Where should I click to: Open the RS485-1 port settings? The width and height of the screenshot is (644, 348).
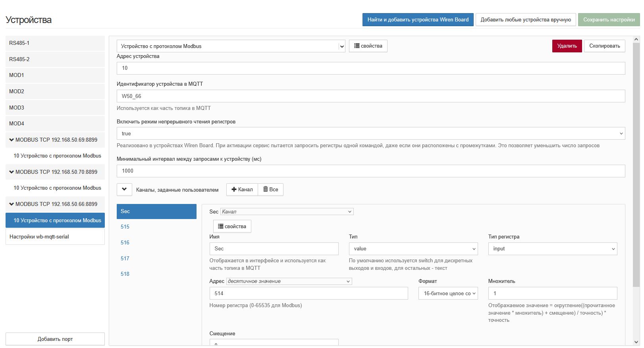click(55, 43)
